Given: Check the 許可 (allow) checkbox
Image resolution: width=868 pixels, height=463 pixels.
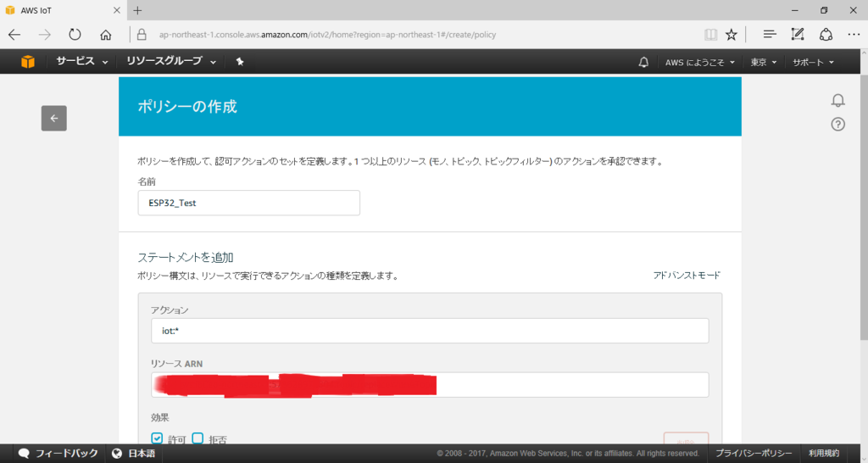Looking at the screenshot, I should pyautogui.click(x=157, y=438).
